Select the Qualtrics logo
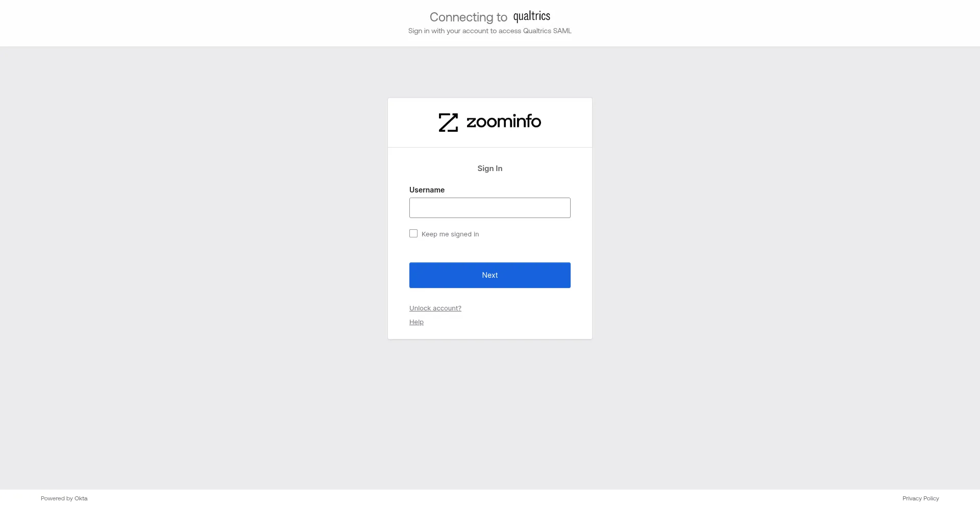980x507 pixels. 531,16
